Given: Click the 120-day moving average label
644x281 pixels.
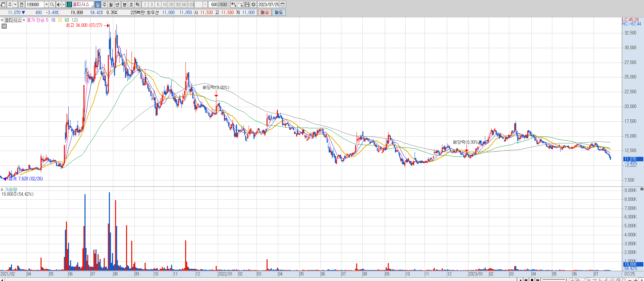Looking at the screenshot, I should coord(75,20).
